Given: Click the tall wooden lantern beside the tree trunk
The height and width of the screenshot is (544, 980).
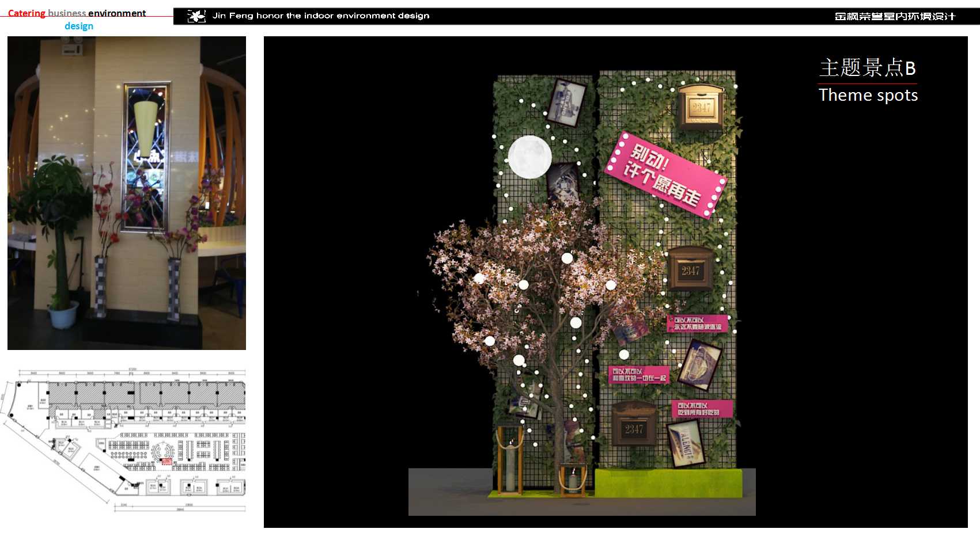Looking at the screenshot, I should tap(510, 459).
